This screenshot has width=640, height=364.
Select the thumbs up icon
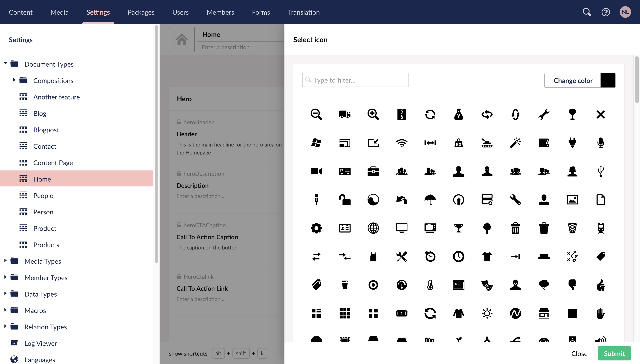coord(601,285)
